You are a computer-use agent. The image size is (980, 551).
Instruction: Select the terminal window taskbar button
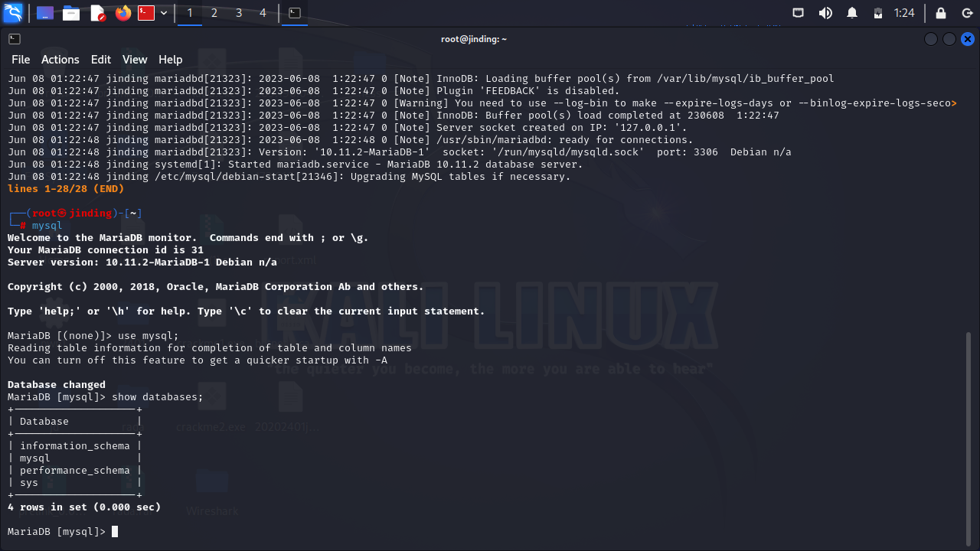(295, 13)
